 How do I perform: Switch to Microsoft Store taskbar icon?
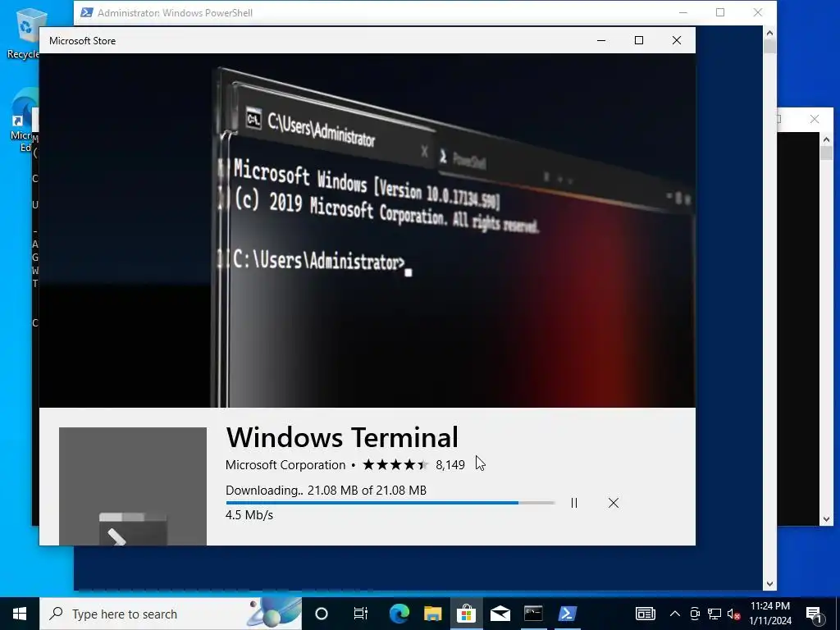466,614
